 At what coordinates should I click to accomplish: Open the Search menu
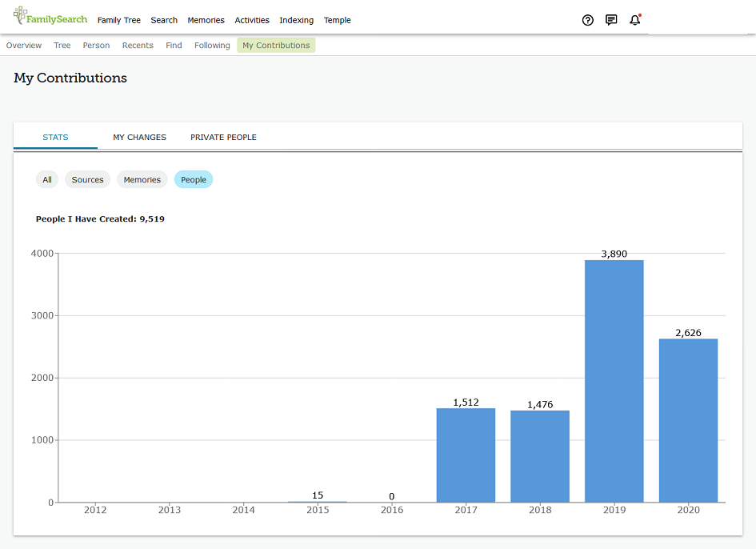click(x=164, y=20)
